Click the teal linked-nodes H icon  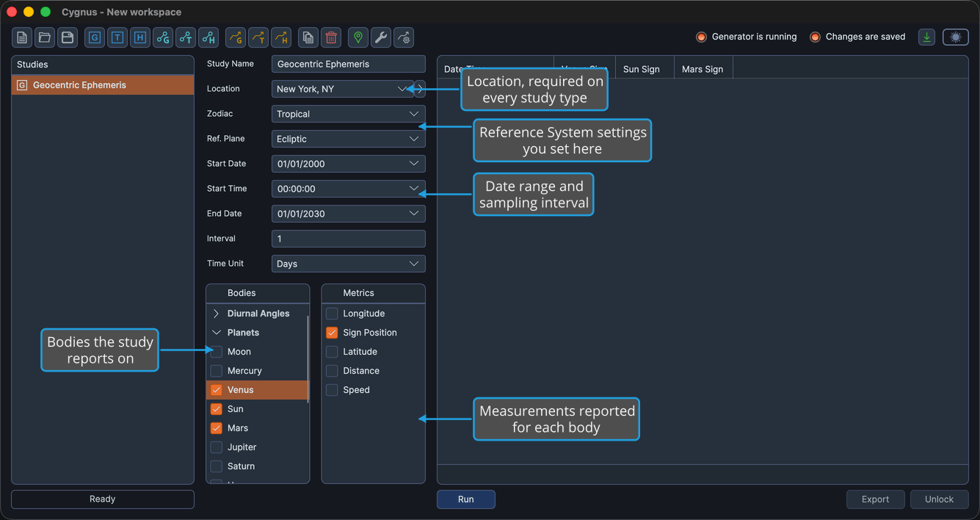click(208, 37)
